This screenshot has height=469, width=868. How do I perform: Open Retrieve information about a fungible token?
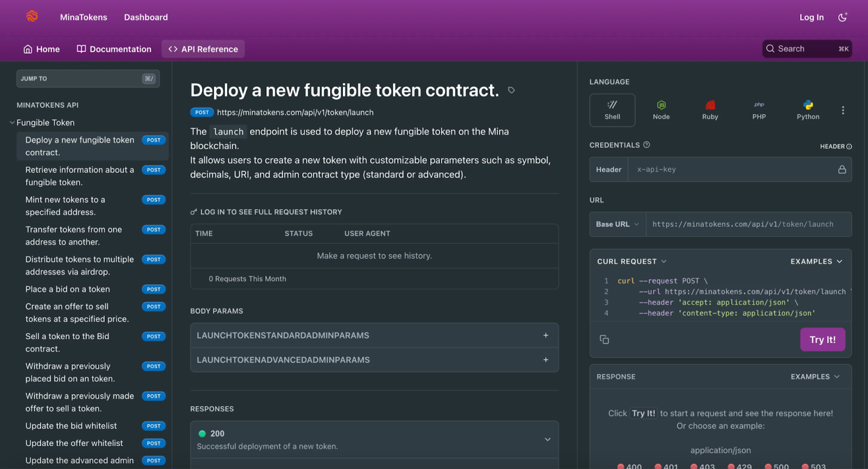92,176
